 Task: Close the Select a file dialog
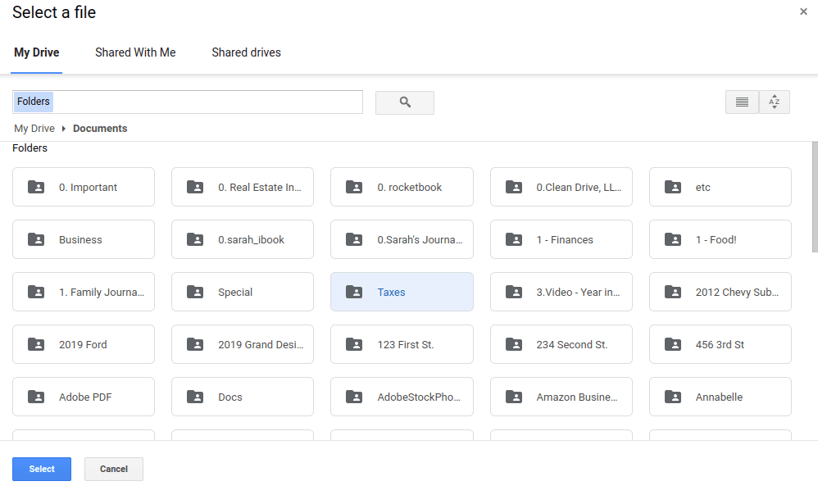pyautogui.click(x=803, y=11)
